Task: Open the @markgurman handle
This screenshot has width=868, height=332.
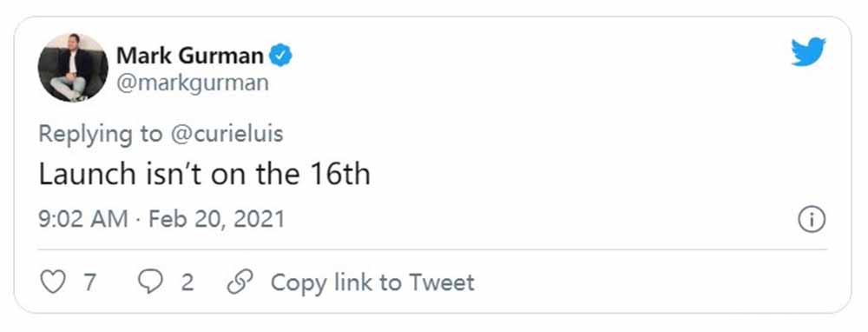Action: (192, 83)
